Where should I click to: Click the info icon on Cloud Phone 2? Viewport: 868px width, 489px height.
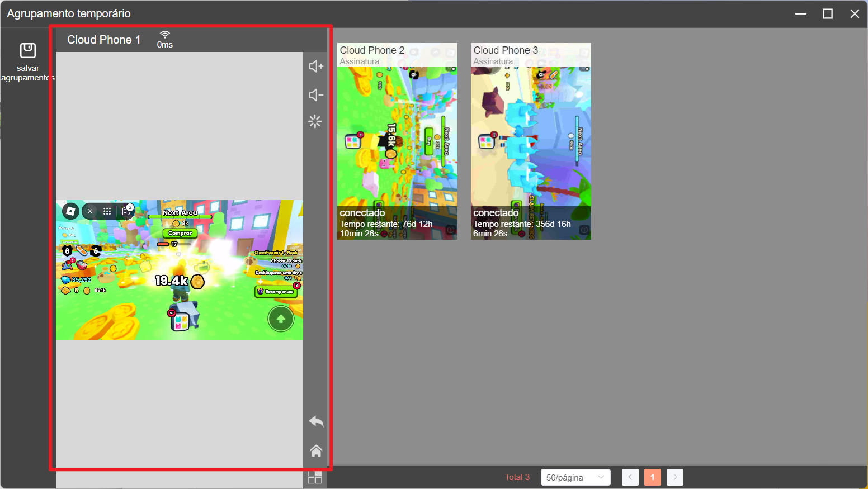tap(450, 230)
